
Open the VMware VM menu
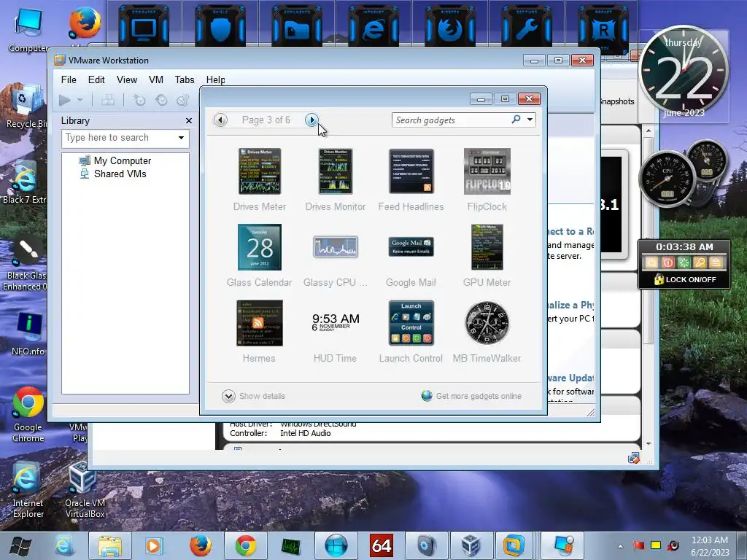pos(156,80)
